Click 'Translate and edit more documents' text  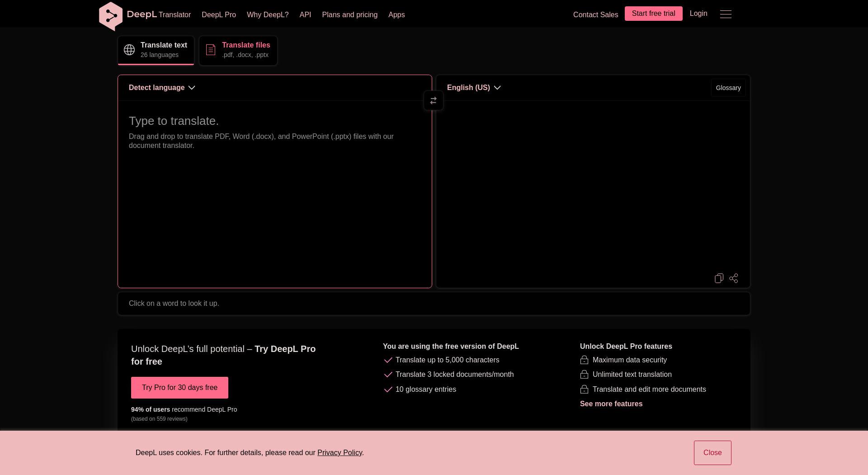[x=649, y=389]
